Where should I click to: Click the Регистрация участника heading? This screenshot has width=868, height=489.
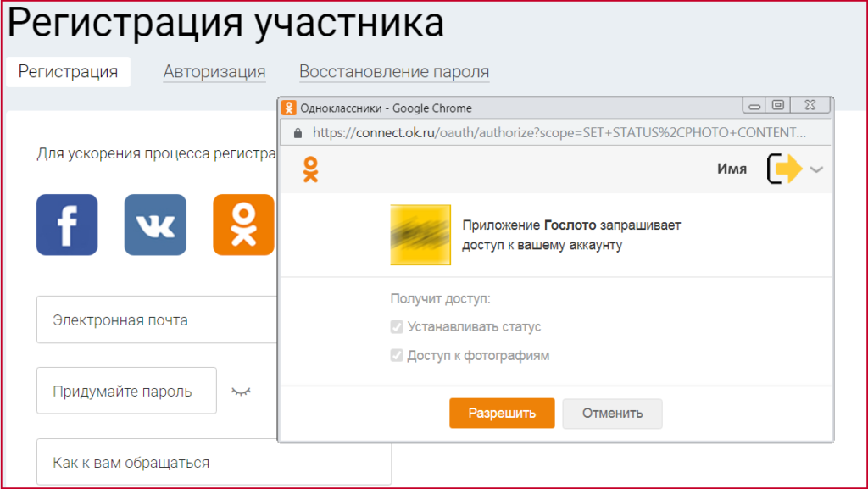point(225,22)
